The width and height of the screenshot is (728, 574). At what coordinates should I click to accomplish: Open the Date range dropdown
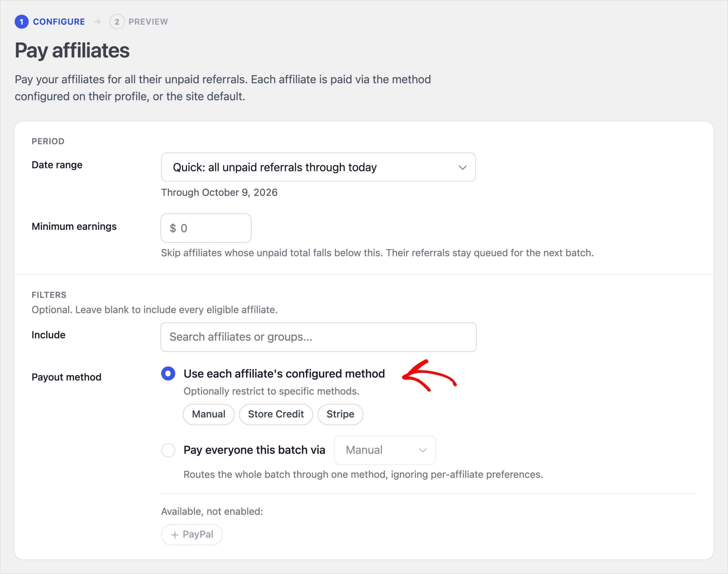(318, 167)
